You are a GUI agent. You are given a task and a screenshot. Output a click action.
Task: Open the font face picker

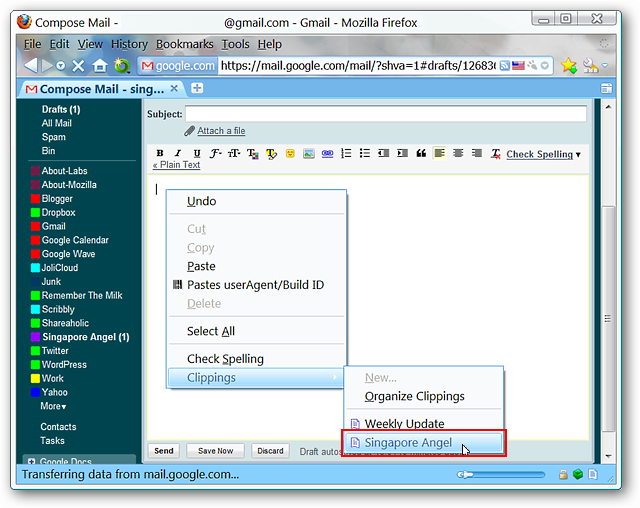point(215,153)
